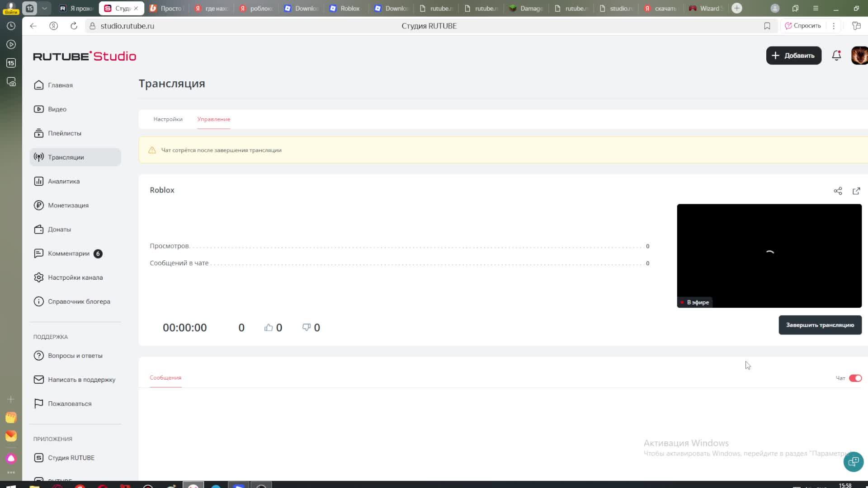
Task: Open Монетизация in the sidebar
Action: click(68, 205)
